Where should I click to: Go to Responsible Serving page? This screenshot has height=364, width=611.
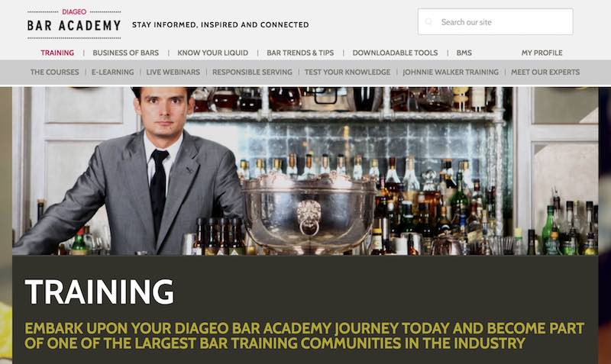tap(252, 72)
